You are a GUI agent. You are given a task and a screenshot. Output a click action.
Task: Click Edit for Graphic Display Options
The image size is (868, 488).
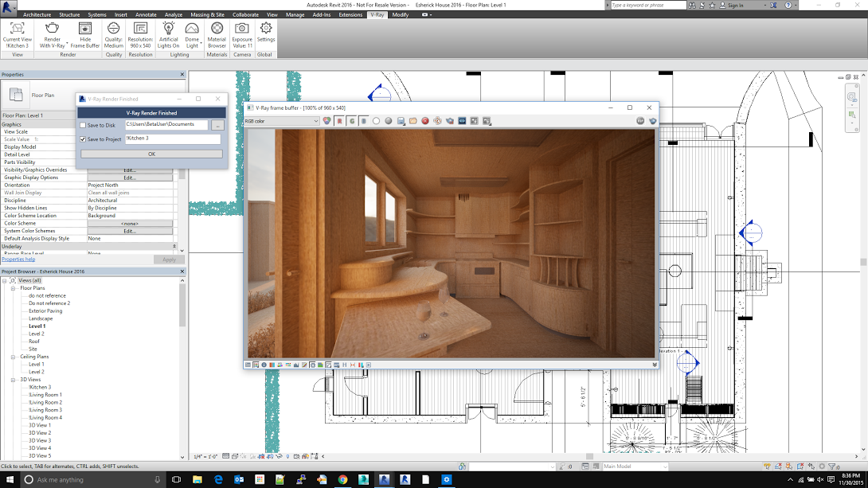coord(130,178)
